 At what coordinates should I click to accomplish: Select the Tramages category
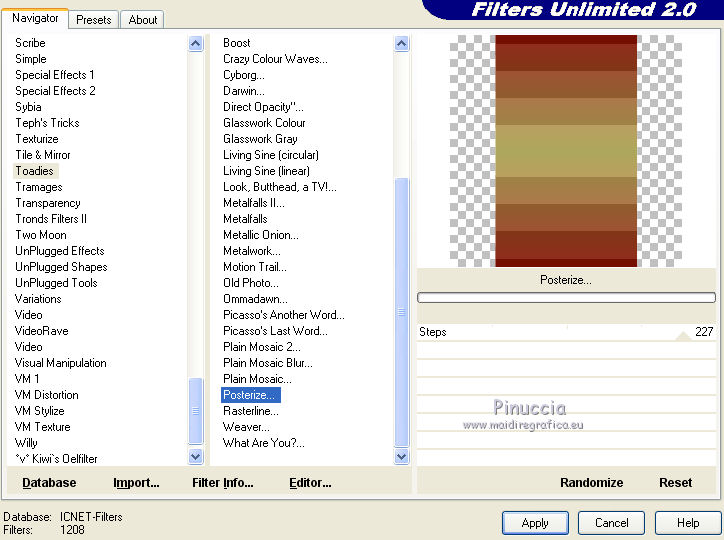39,187
